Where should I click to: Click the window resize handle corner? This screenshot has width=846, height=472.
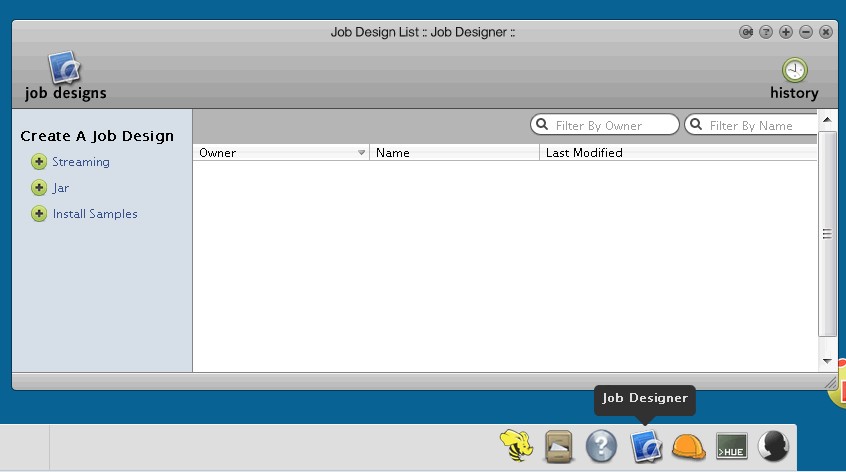coord(830,382)
